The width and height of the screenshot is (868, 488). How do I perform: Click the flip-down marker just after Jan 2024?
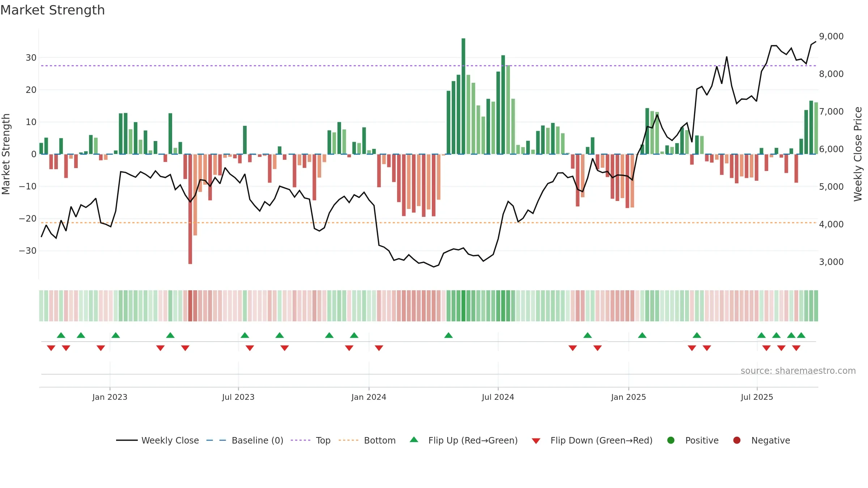point(379,348)
